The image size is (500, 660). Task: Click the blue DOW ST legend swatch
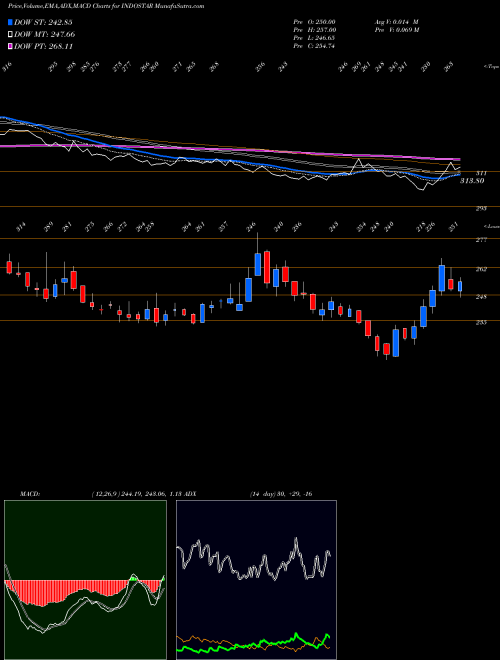pos(10,22)
